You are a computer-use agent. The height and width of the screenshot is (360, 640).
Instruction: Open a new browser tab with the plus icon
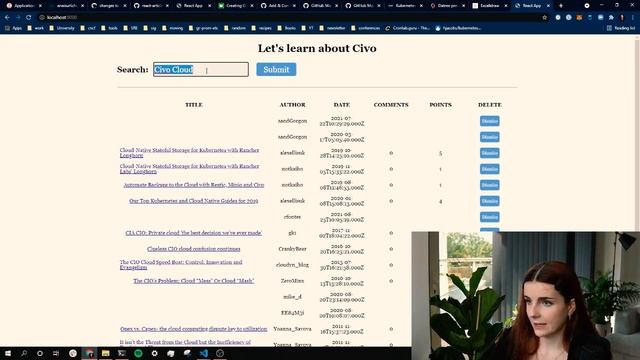coord(561,6)
